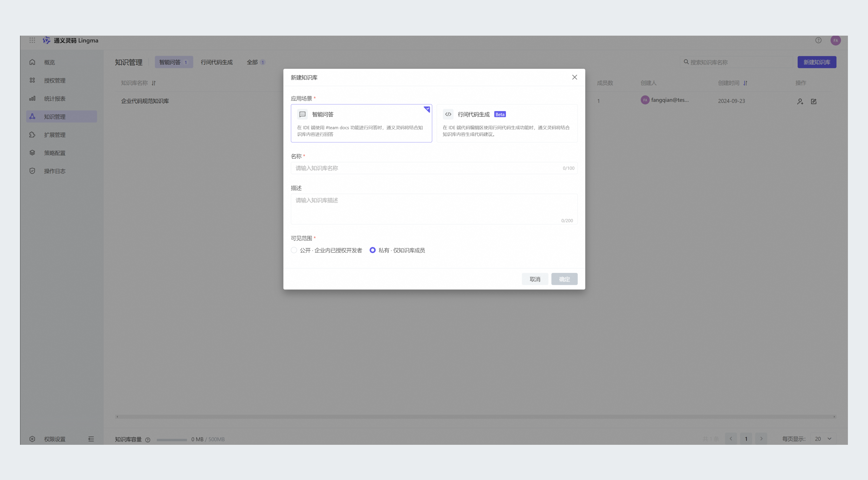
Task: Open the 每页显示 20 page size dropdown
Action: click(x=823, y=439)
